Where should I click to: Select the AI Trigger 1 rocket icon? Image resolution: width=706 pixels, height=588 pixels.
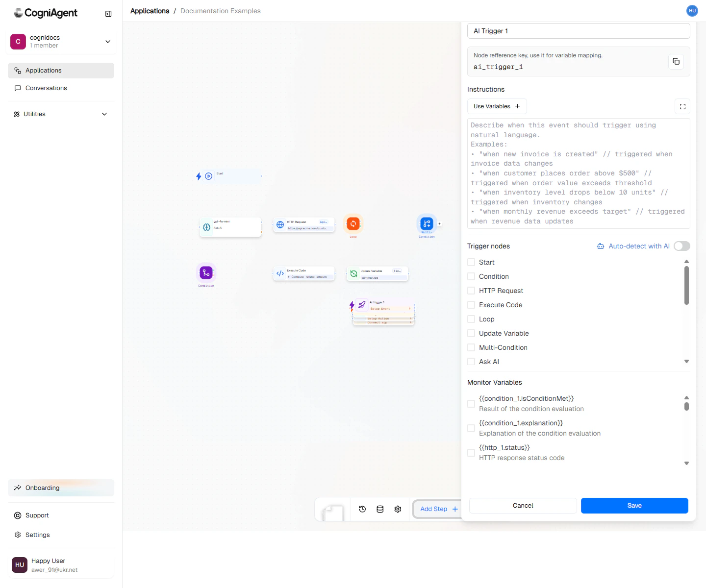tap(362, 305)
